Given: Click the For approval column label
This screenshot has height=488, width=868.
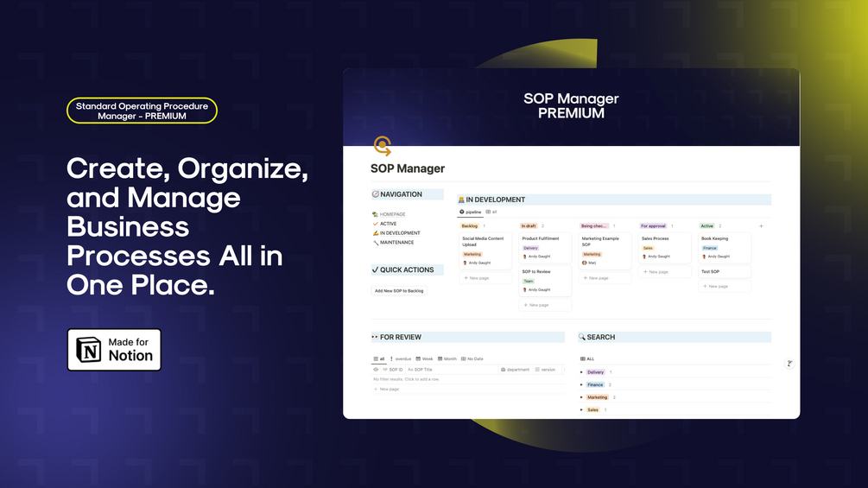Looking at the screenshot, I should click(x=653, y=225).
